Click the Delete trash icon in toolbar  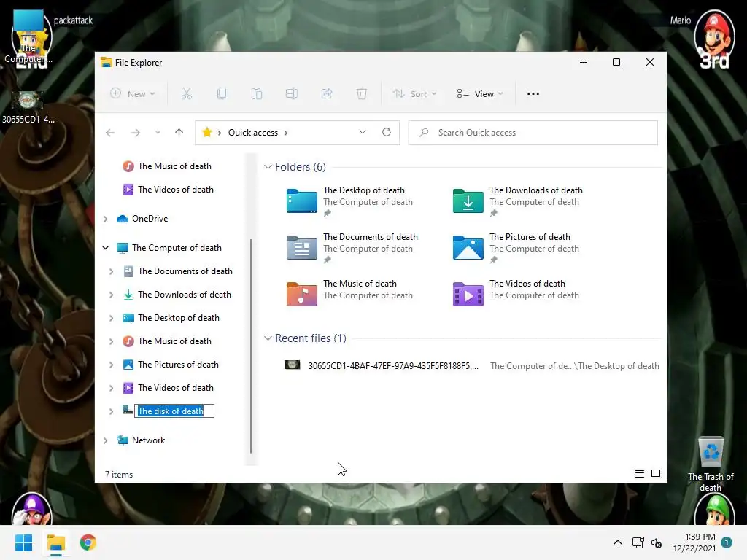click(362, 94)
